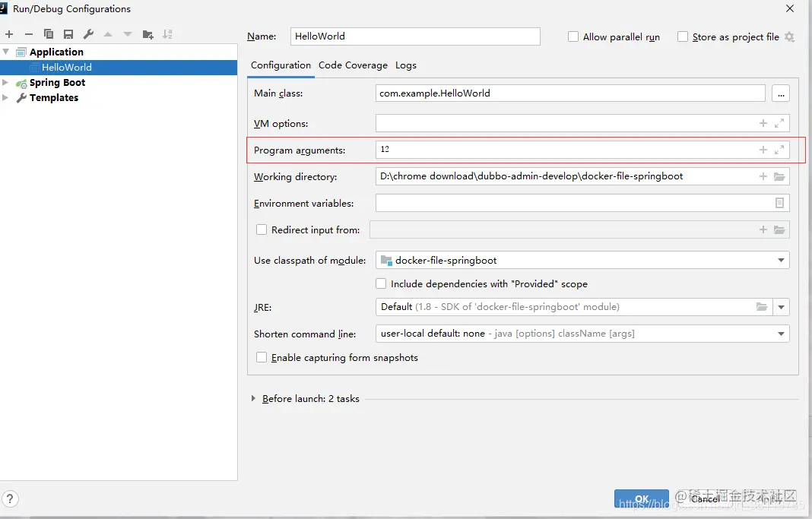Viewport: 812px width, 519px height.
Task: Expand Before launch tasks section
Action: tap(253, 398)
